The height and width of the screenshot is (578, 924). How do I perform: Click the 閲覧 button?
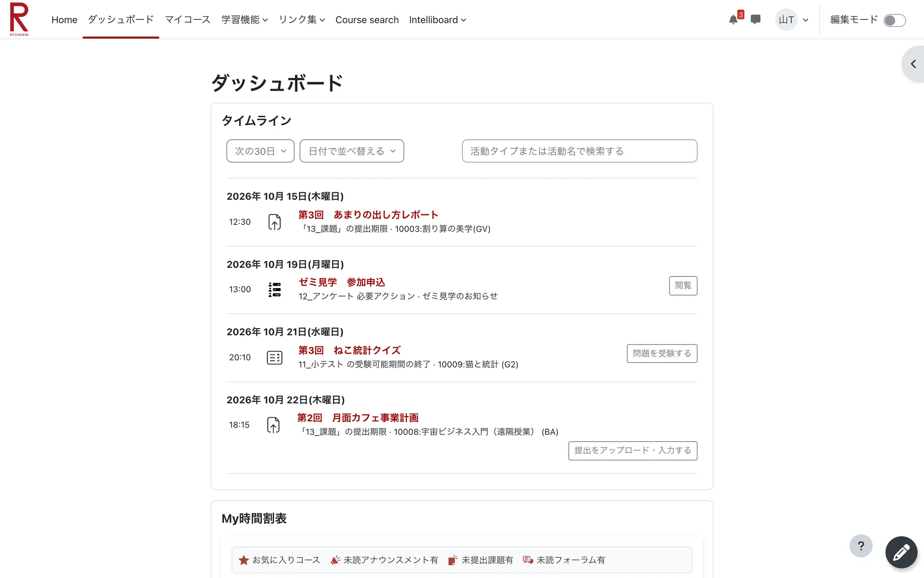click(683, 286)
